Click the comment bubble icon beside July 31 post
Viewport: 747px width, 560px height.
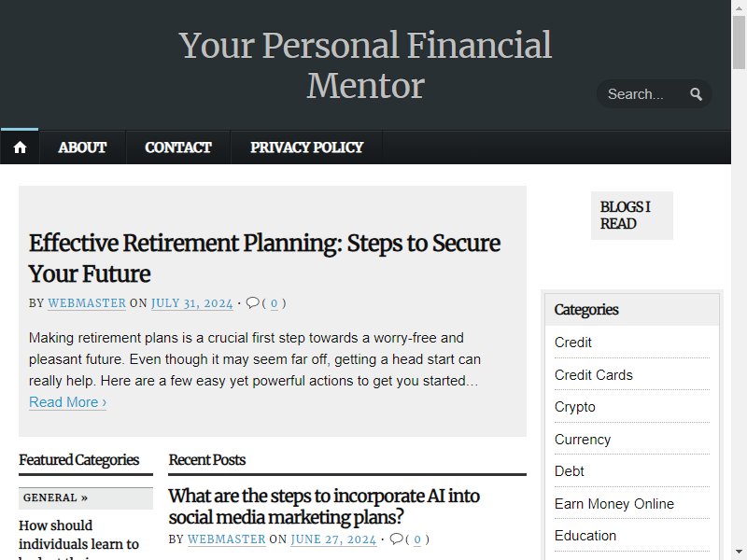coord(252,302)
